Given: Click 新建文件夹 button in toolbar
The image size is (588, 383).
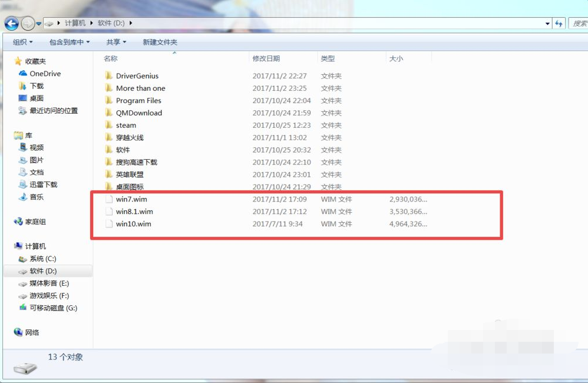Looking at the screenshot, I should click(x=160, y=42).
